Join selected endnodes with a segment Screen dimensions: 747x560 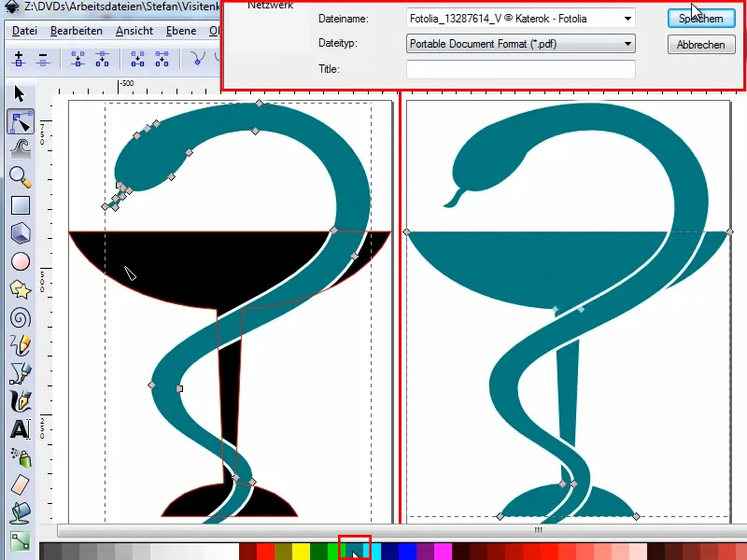(137, 60)
